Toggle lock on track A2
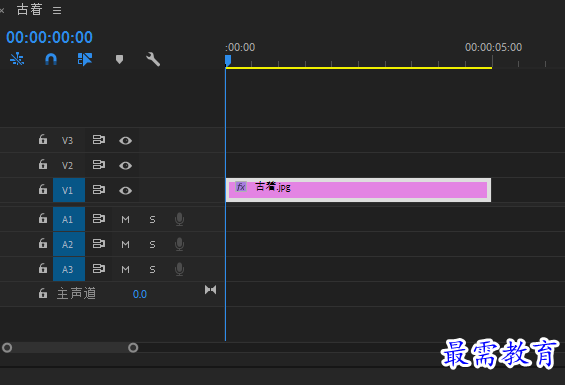Screen dimensions: 565x385 [x=43, y=243]
